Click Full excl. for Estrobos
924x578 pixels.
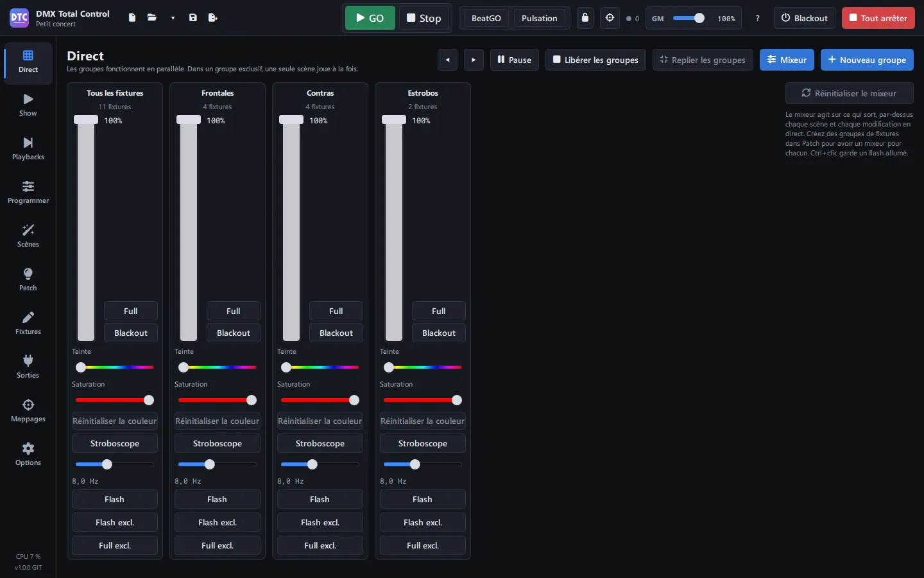(423, 545)
